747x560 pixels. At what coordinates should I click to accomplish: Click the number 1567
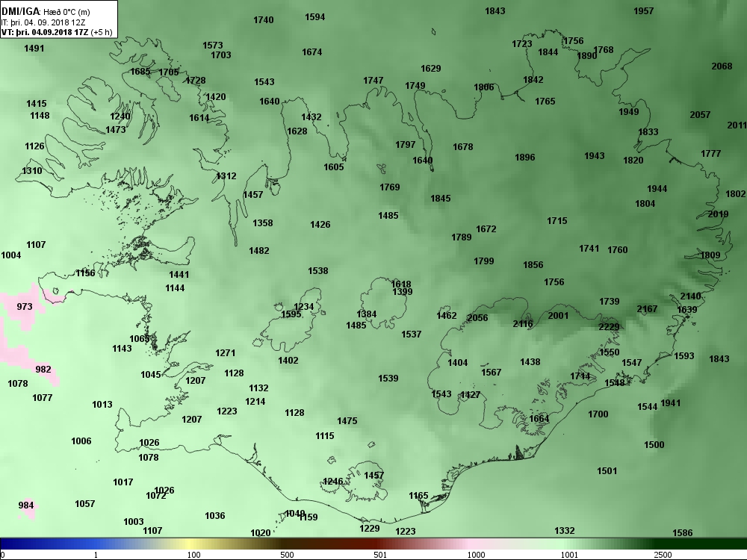(x=492, y=372)
